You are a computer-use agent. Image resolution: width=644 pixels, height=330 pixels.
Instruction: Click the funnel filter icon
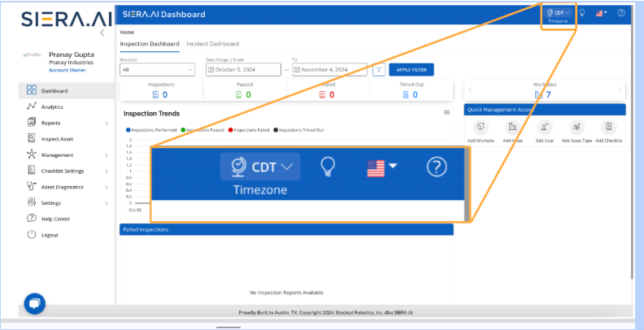coord(379,70)
